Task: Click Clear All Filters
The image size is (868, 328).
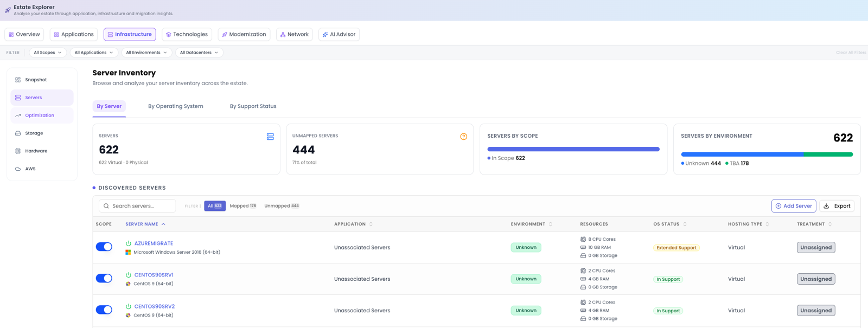Action: pyautogui.click(x=851, y=53)
